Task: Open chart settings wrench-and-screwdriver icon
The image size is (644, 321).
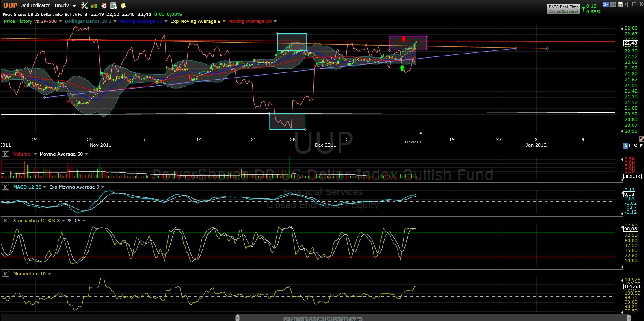Action: click(84, 6)
